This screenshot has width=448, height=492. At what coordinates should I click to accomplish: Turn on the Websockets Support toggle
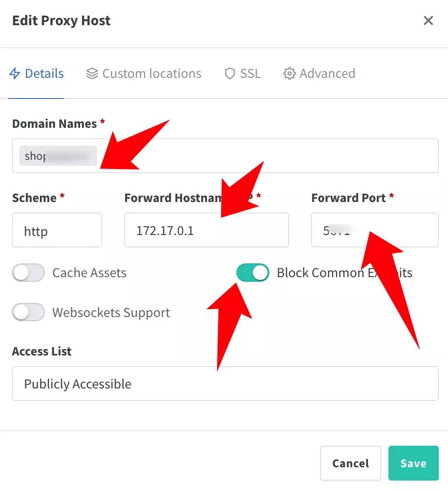click(28, 313)
